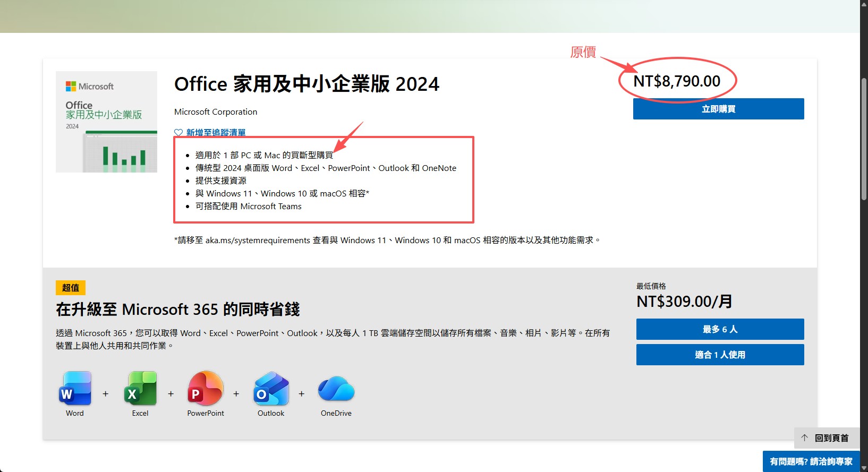Click the Word label under its icon
Image resolution: width=868 pixels, height=472 pixels.
click(75, 413)
